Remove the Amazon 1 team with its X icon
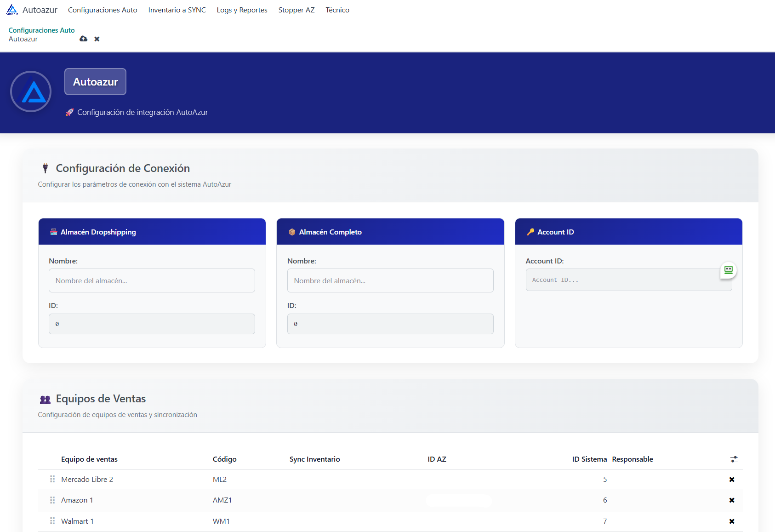775x532 pixels. point(732,500)
